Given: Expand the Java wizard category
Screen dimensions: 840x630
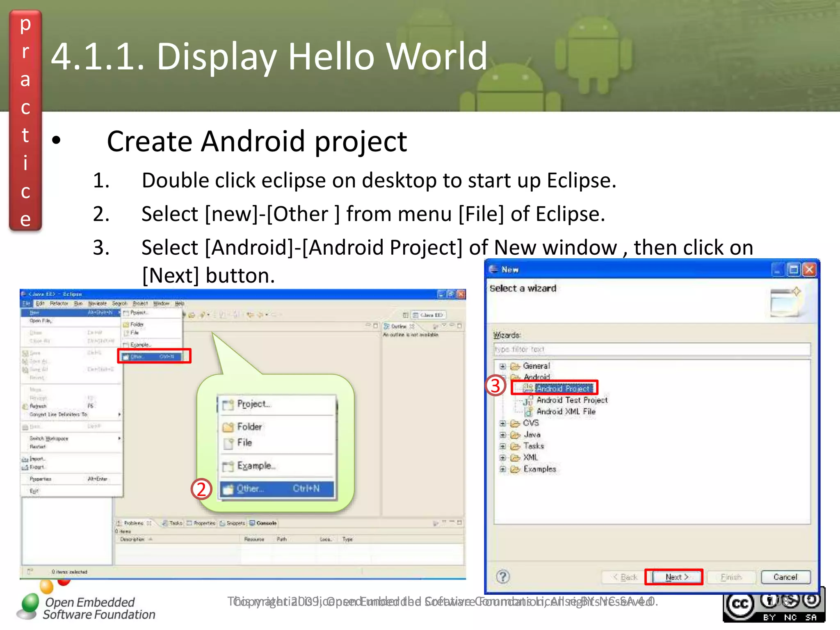Looking at the screenshot, I should tap(503, 435).
